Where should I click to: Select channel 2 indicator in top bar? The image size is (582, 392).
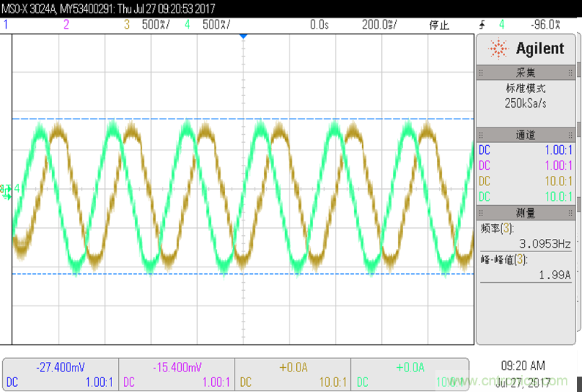[x=66, y=24]
